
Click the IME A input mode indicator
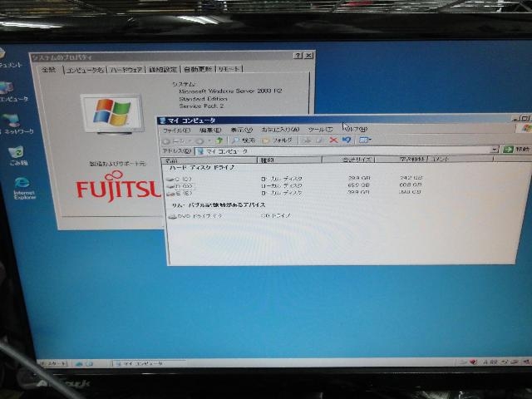485,362
